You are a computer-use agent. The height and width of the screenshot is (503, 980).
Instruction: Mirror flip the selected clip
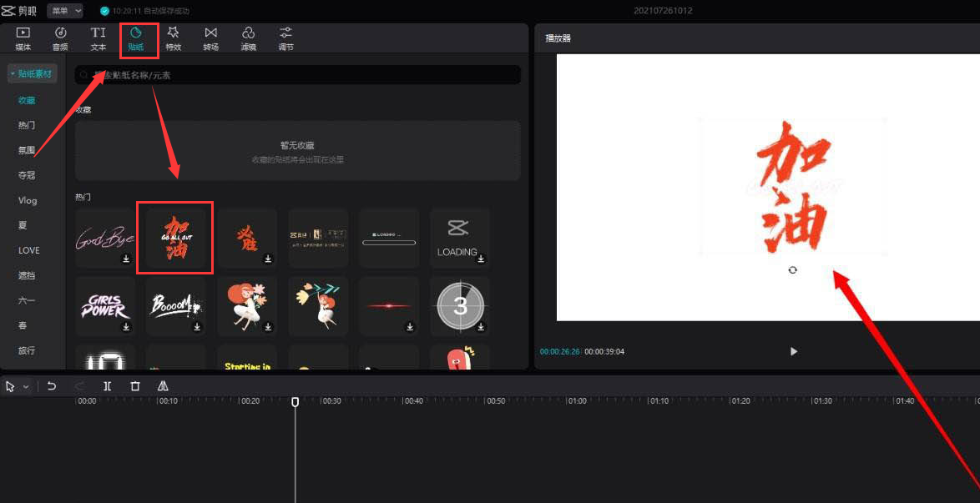click(x=163, y=386)
